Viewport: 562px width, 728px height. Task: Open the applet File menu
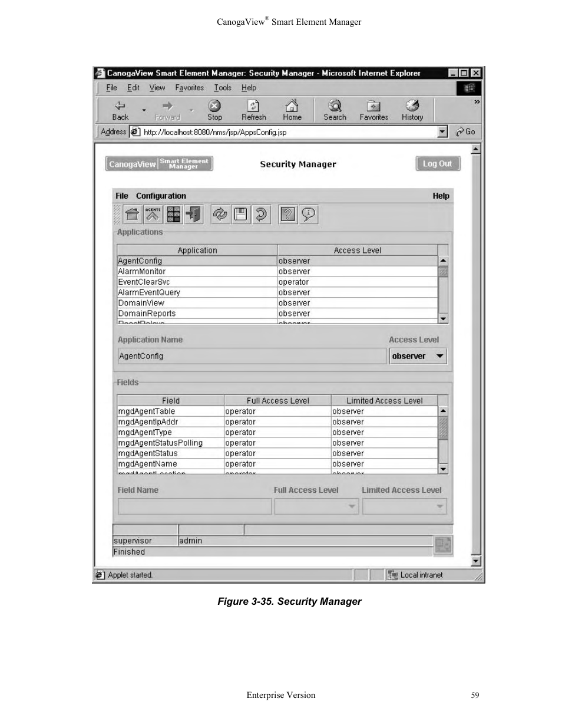pos(122,196)
